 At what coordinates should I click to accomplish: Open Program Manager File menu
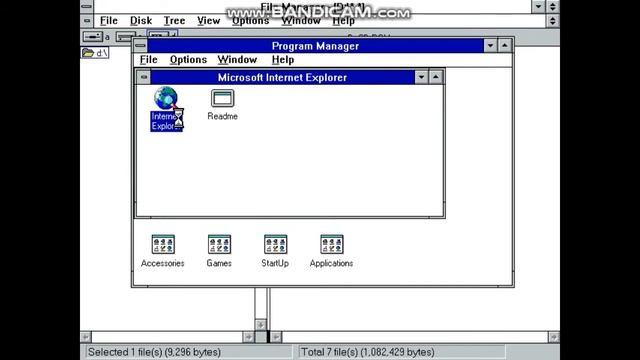click(149, 60)
